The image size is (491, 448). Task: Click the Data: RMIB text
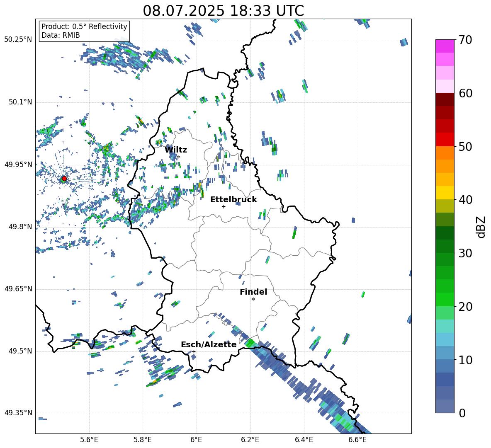tap(61, 35)
